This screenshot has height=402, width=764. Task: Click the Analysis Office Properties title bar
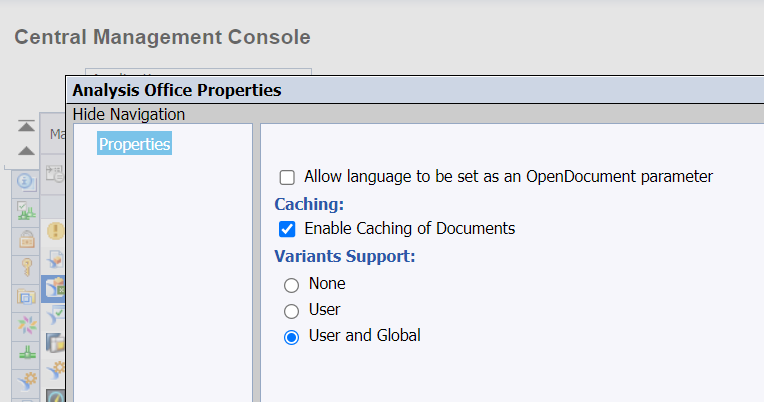click(x=415, y=90)
